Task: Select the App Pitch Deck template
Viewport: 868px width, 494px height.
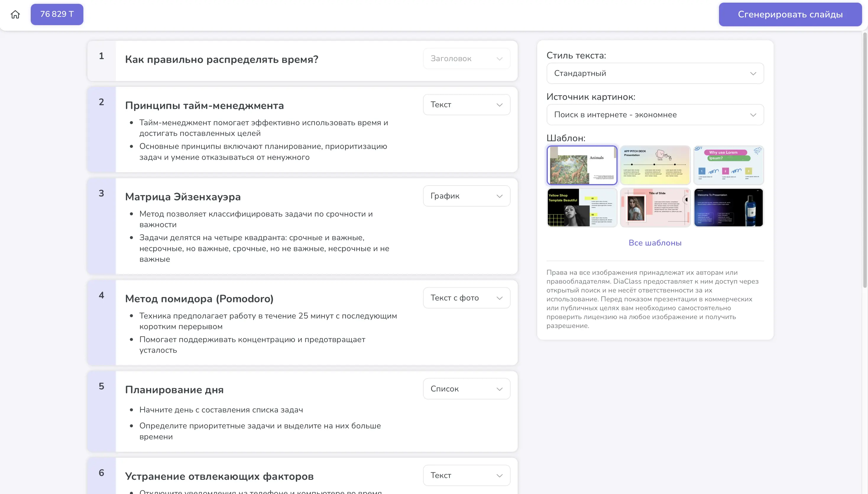Action: coord(655,165)
